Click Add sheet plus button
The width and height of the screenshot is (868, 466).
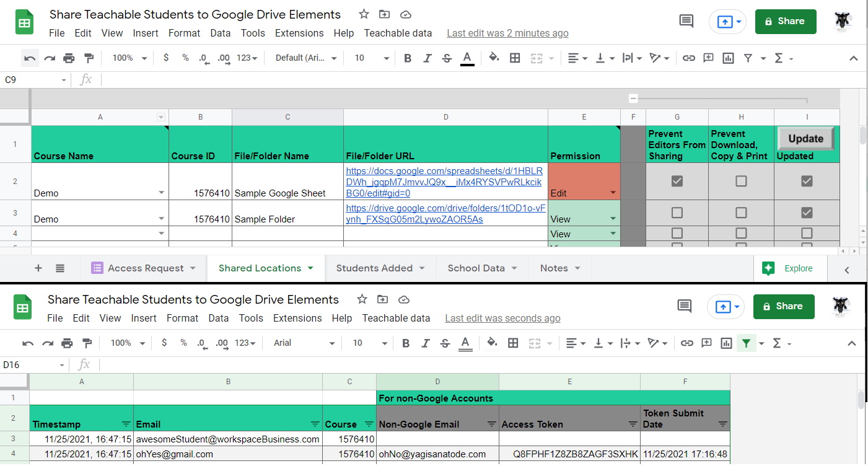pos(38,268)
